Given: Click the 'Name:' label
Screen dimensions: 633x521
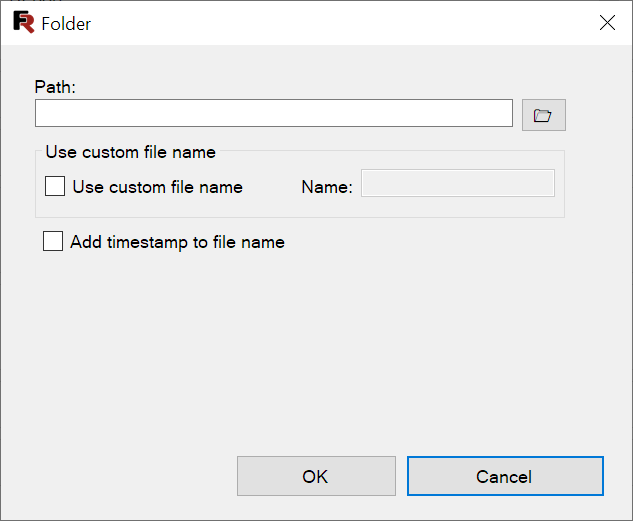Looking at the screenshot, I should (327, 187).
